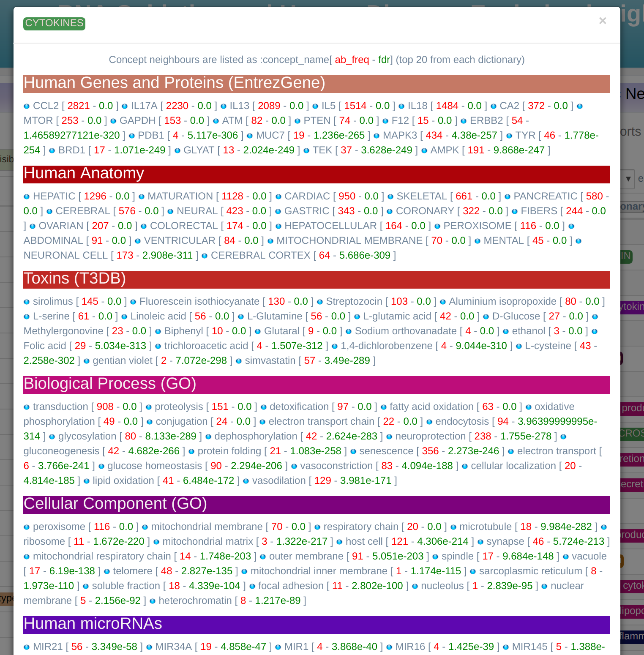Click the vasodilation process link

pos(279,480)
